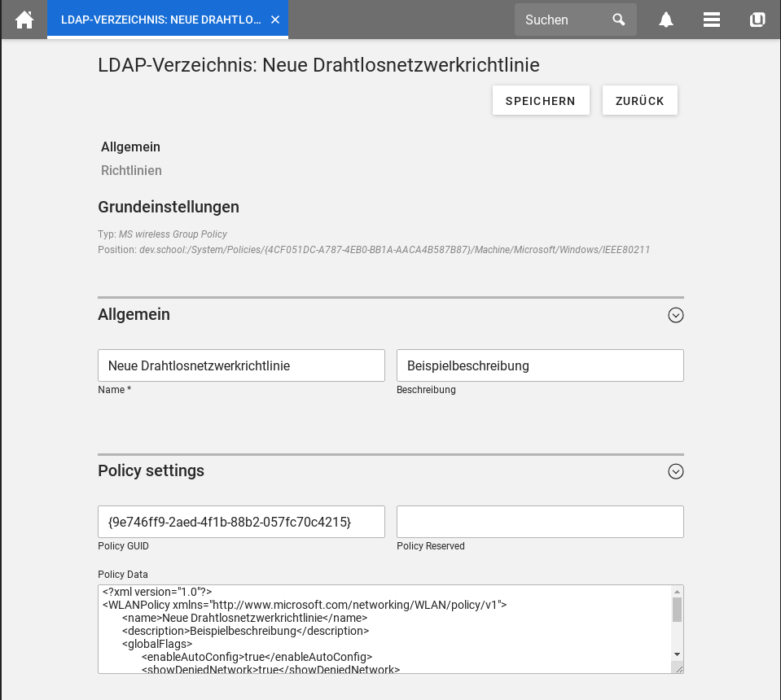Click the empty Policy Reserved field
The height and width of the screenshot is (700, 781).
point(540,522)
